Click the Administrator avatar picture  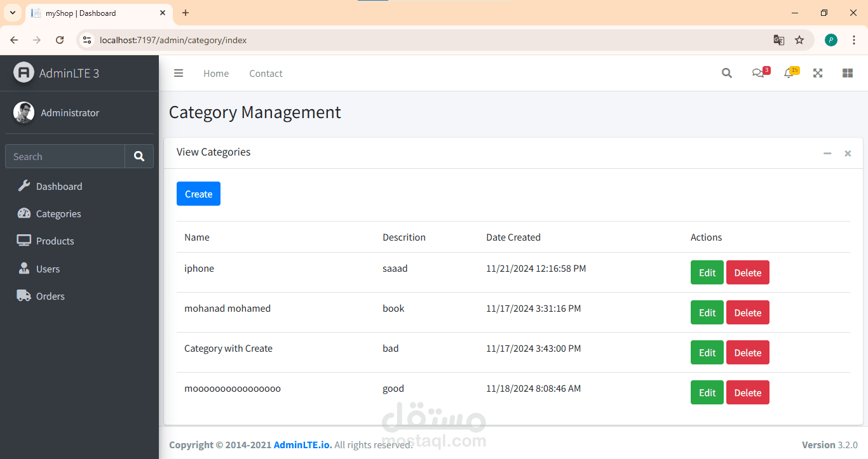point(24,112)
